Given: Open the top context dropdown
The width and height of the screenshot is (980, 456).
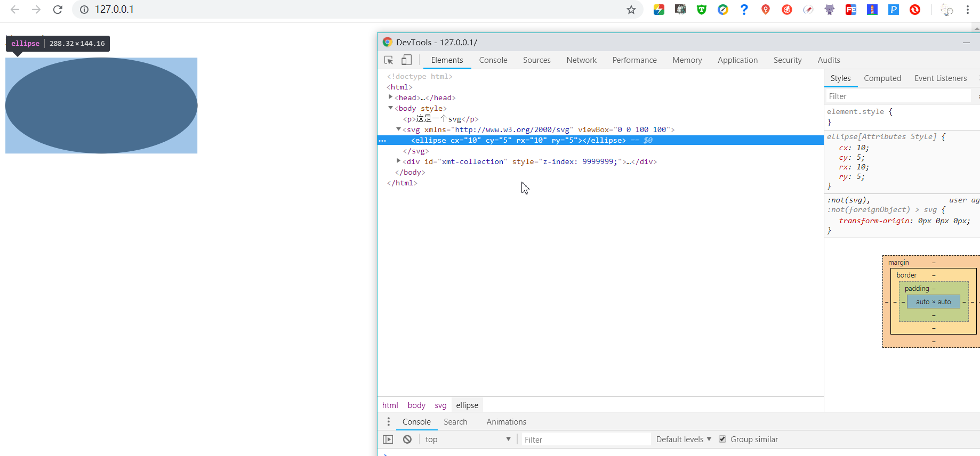Looking at the screenshot, I should coord(468,439).
